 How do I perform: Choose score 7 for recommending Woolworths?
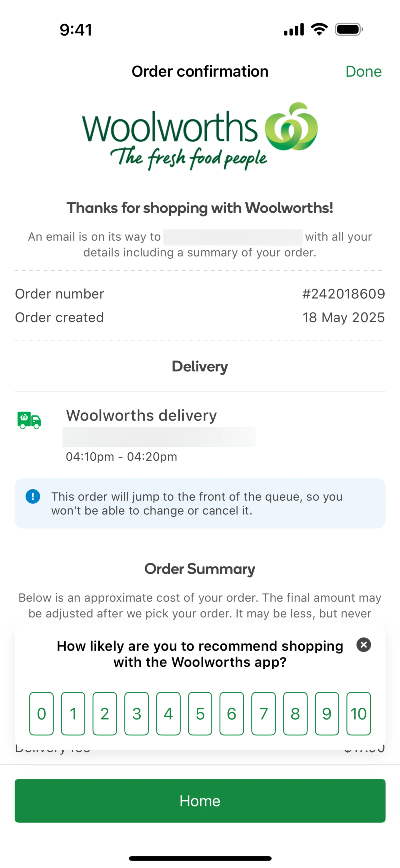[x=263, y=713]
